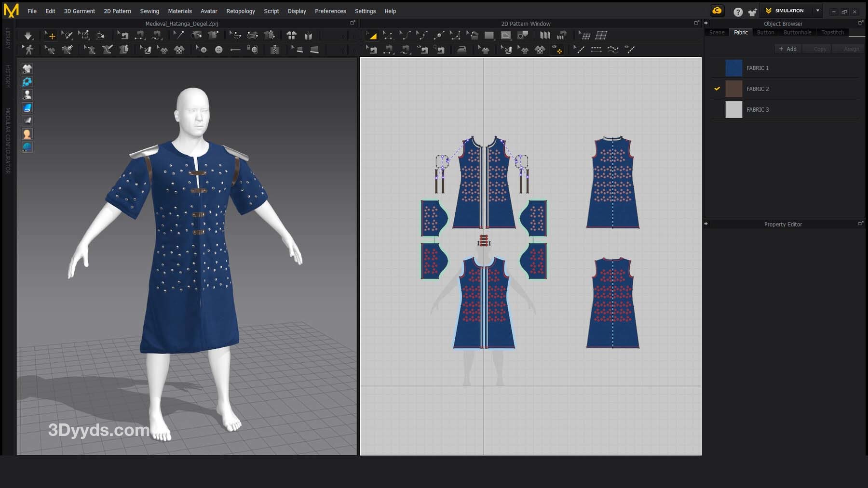Toggle the garment display icon in 3D viewport
The image size is (868, 488).
(x=27, y=68)
